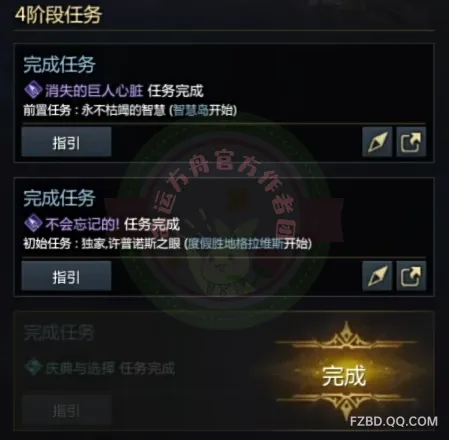
Task: Click the compass icon for 消失的巨人心脏 quest
Action: (377, 142)
